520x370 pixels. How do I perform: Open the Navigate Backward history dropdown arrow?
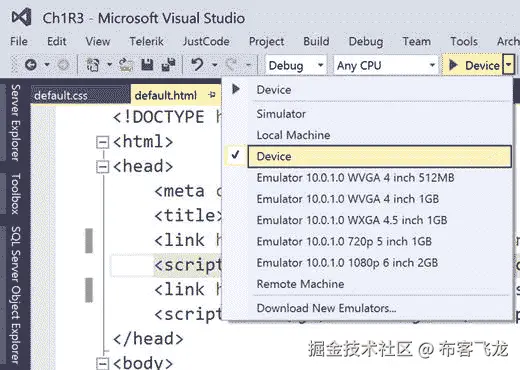[x=47, y=64]
